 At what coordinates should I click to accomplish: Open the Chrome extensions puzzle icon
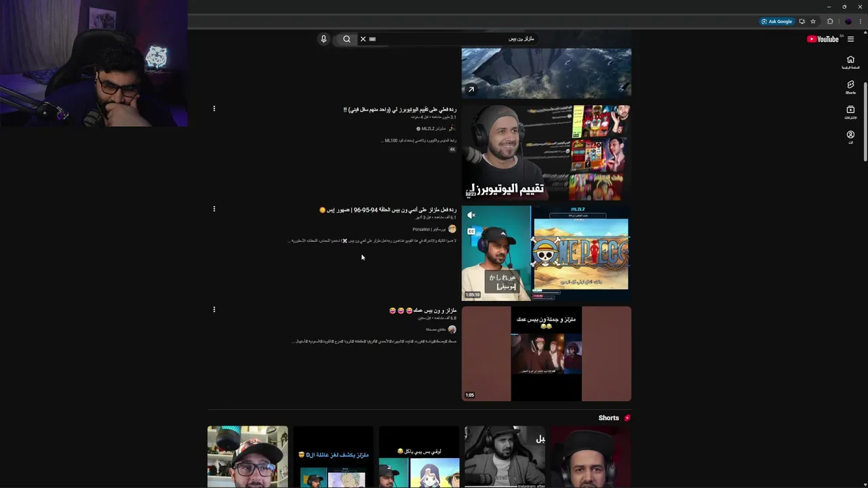830,21
